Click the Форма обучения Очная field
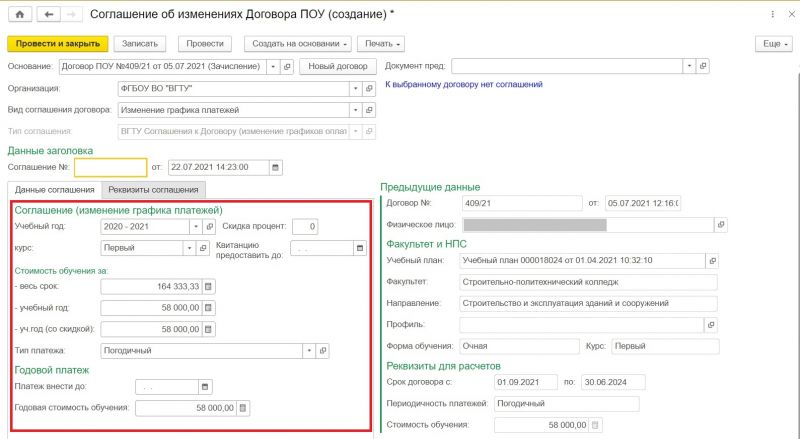800x439 pixels. point(519,346)
